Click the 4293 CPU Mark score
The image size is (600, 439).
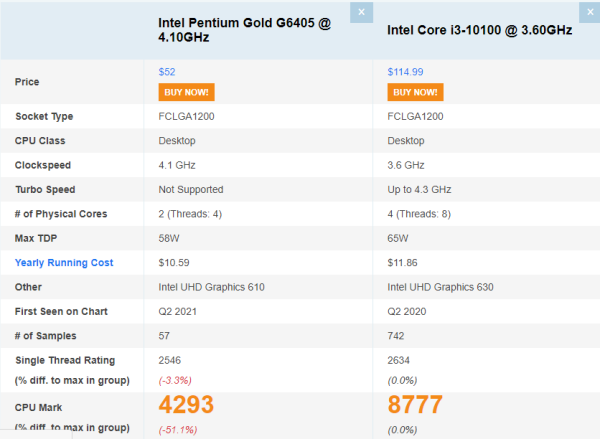tap(201, 406)
